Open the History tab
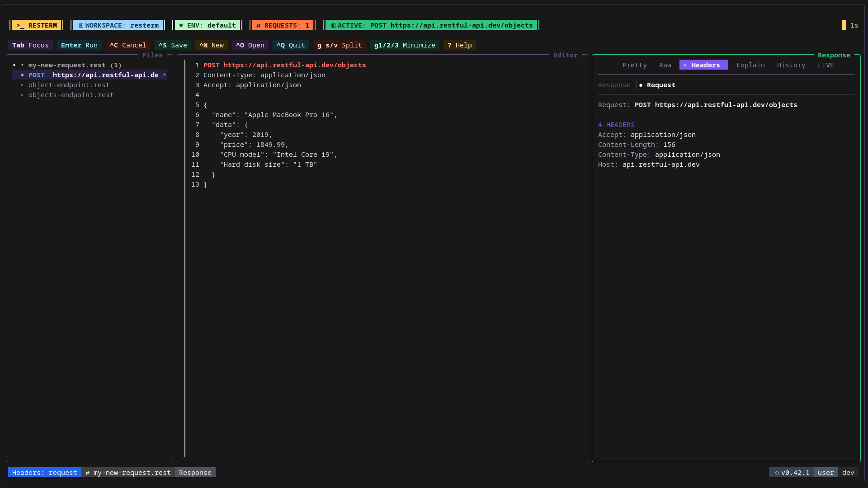This screenshot has height=488, width=868. tap(791, 65)
